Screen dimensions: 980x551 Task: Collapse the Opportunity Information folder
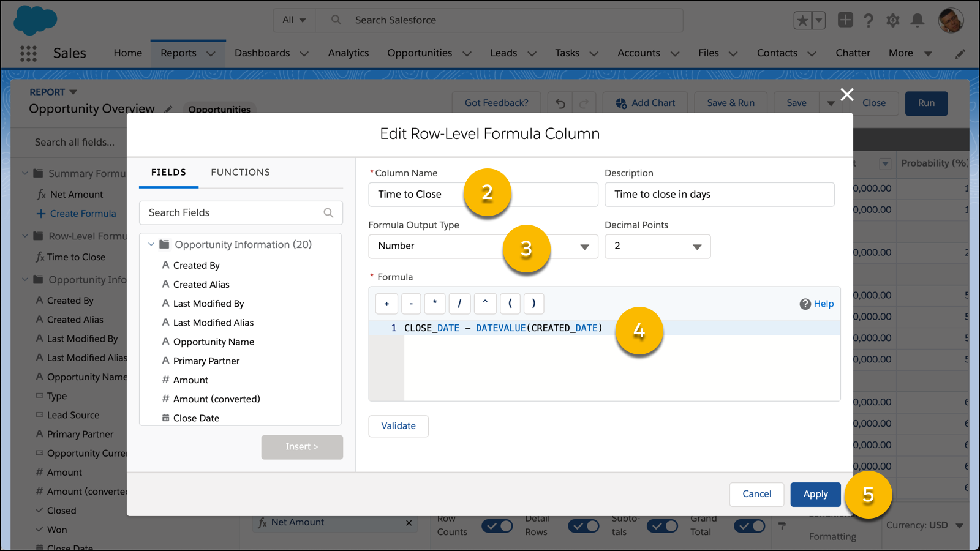coord(151,244)
